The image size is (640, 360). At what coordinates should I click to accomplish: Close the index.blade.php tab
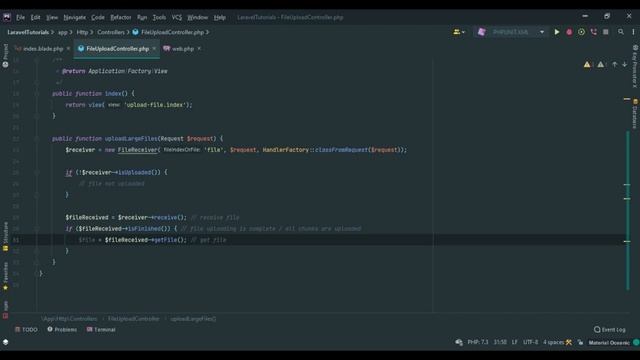pos(68,49)
